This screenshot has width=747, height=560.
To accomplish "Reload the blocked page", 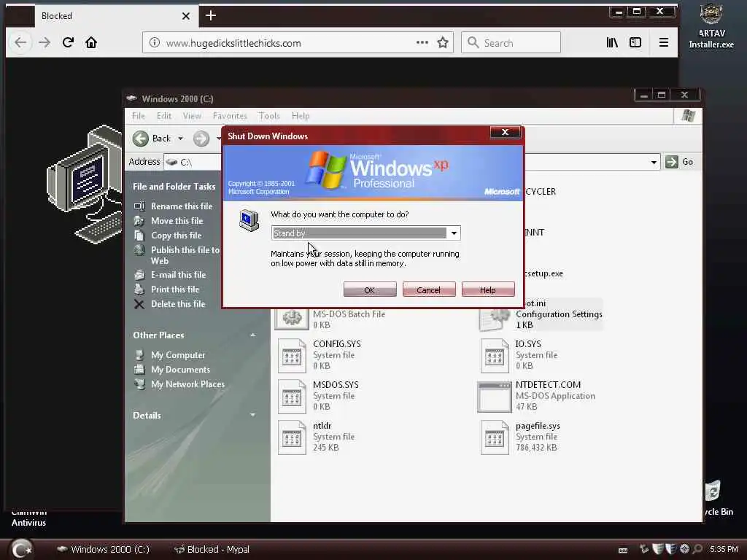I will [x=68, y=43].
